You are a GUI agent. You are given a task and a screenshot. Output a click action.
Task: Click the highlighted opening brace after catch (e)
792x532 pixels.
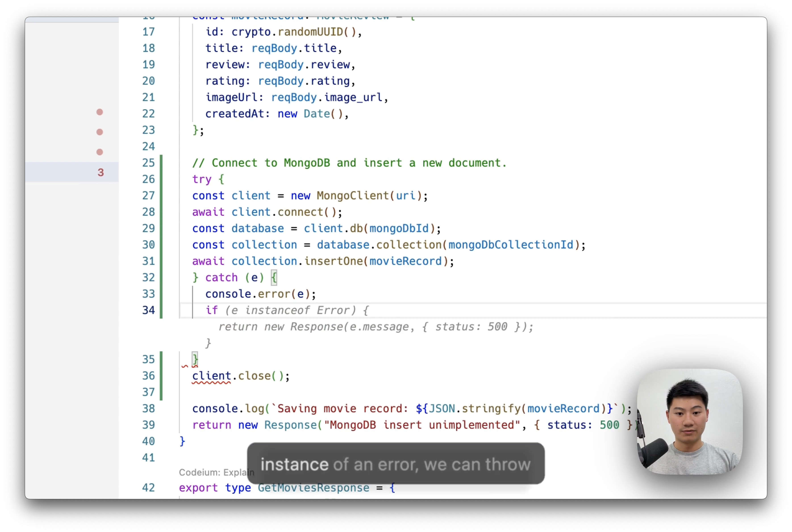(274, 278)
